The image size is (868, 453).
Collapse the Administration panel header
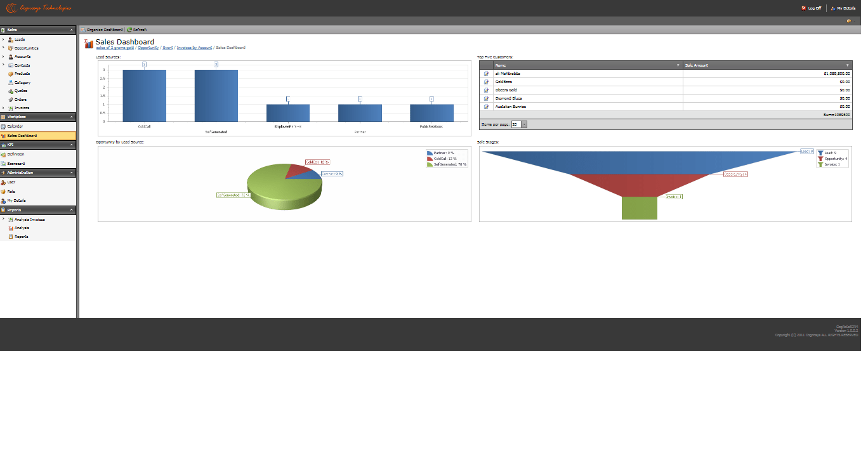click(38, 173)
